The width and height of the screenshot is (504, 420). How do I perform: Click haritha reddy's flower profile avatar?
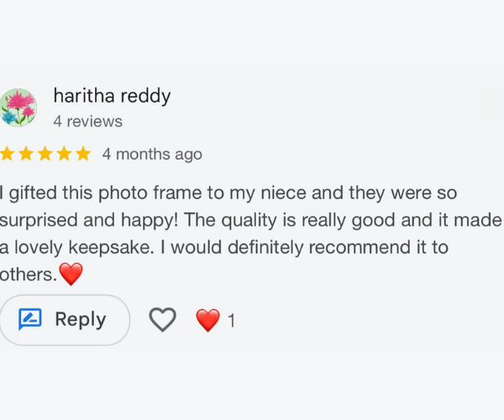[x=18, y=108]
